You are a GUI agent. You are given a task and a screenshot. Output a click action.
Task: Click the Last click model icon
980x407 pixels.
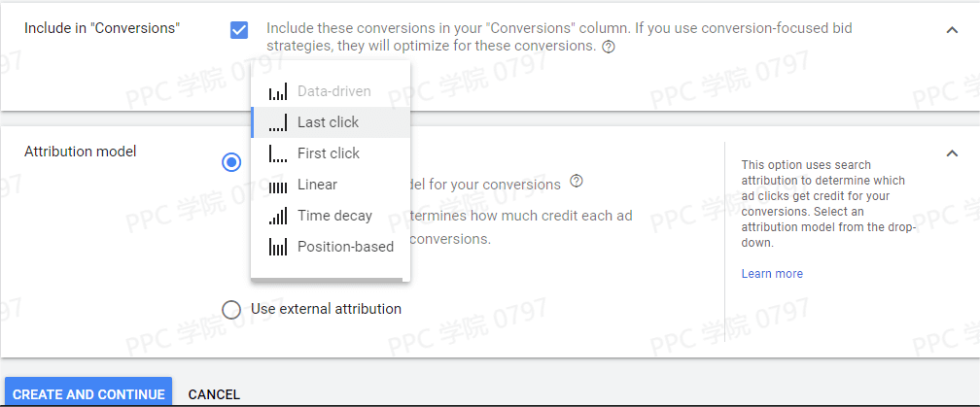(278, 122)
